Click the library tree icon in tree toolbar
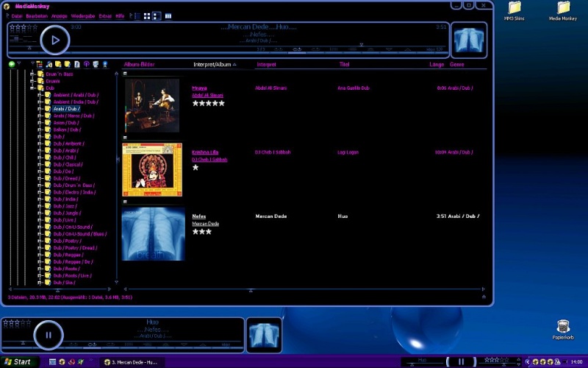This screenshot has width=588, height=368. (x=40, y=64)
